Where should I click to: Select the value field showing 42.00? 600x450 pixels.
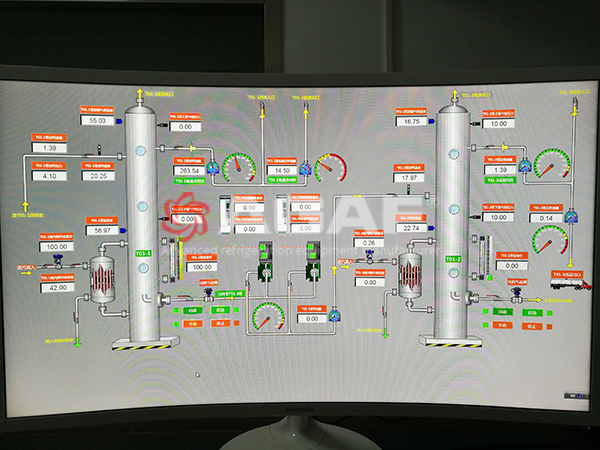(54, 287)
